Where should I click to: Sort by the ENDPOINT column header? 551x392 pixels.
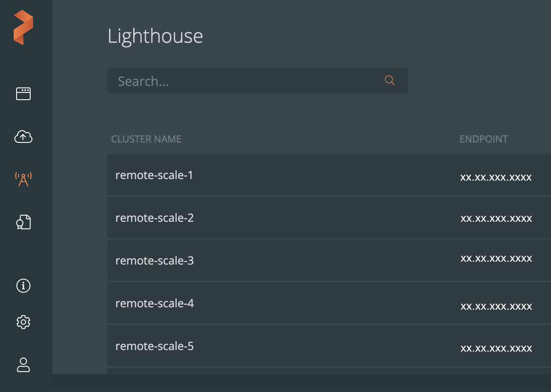(484, 139)
